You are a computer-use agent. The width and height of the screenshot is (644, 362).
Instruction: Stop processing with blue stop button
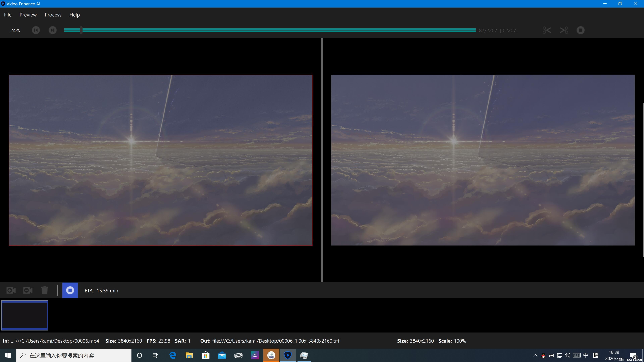coord(70,290)
